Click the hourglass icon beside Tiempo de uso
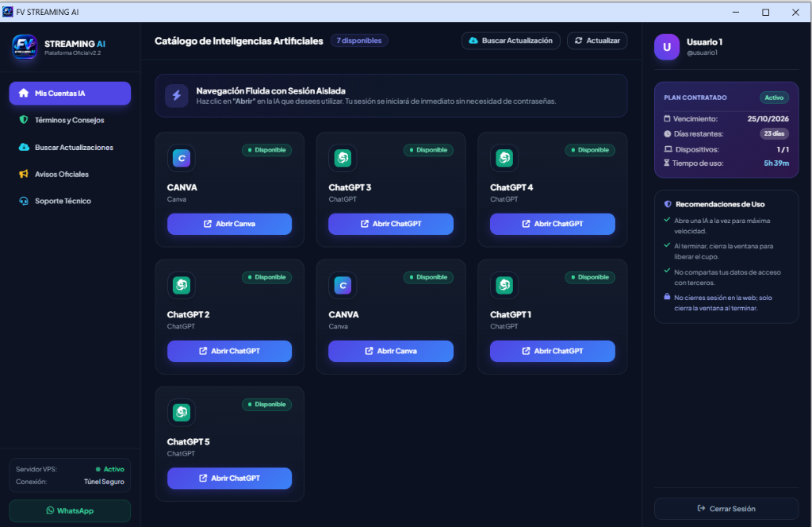 [666, 163]
